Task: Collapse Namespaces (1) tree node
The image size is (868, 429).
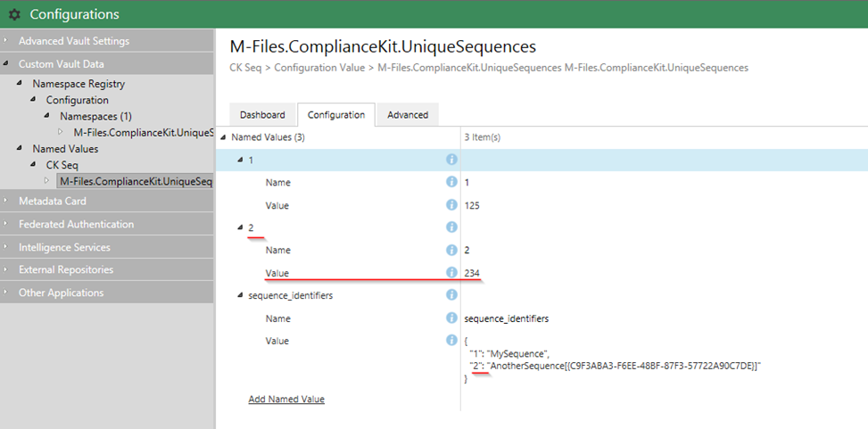Action: pyautogui.click(x=47, y=116)
